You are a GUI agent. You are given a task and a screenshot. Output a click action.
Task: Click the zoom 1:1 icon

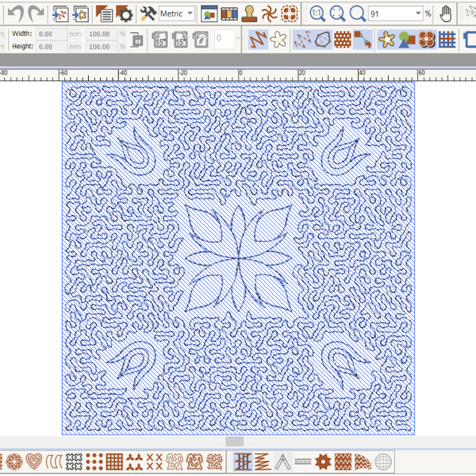(x=317, y=13)
